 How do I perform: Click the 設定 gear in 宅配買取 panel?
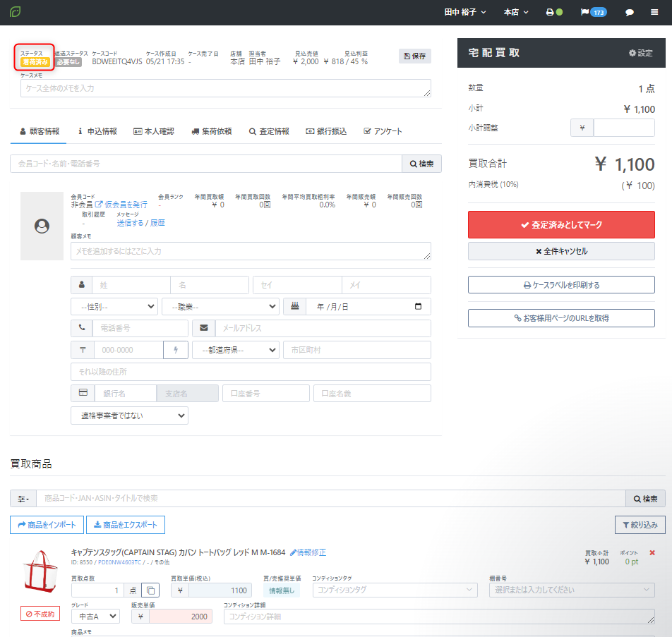tap(640, 53)
